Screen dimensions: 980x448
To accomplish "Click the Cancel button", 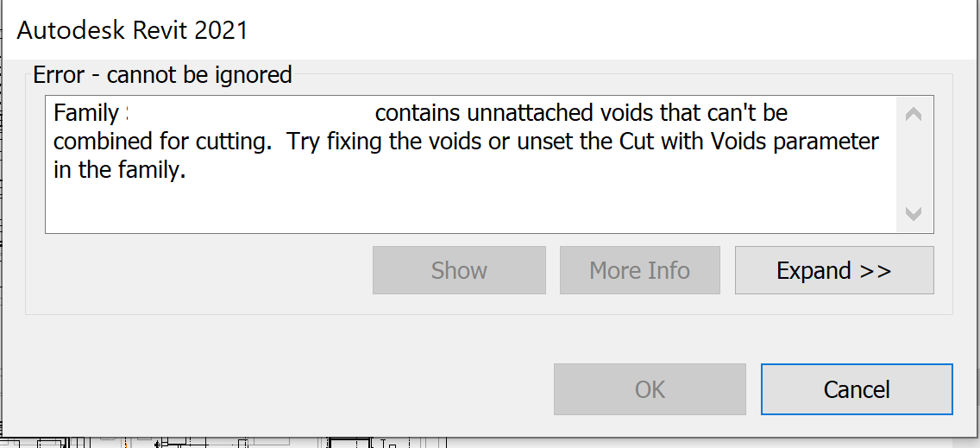I will (x=856, y=389).
